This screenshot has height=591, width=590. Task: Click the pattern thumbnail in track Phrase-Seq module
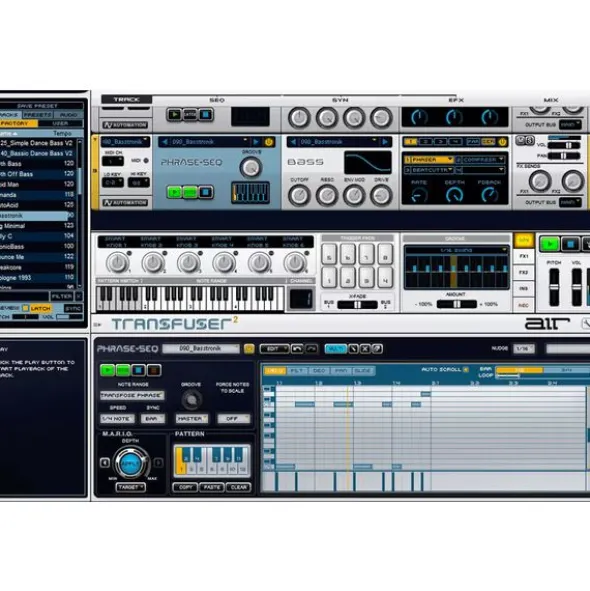click(251, 192)
